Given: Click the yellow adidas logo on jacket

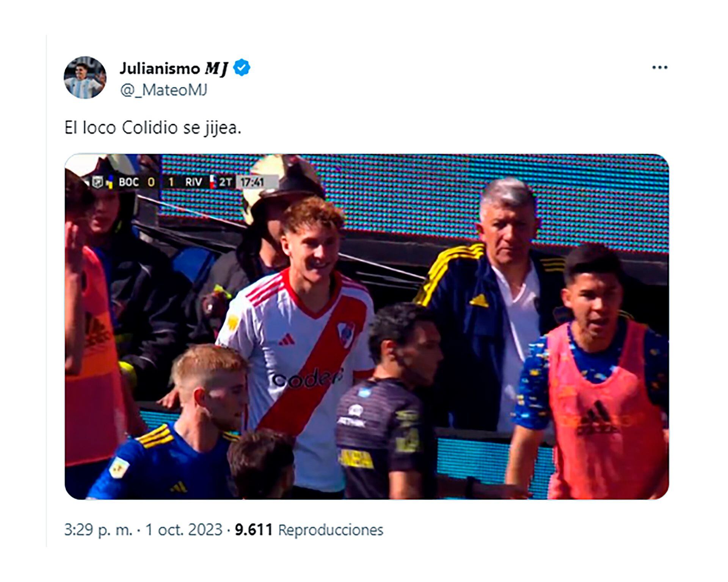Looking at the screenshot, I should (x=479, y=301).
